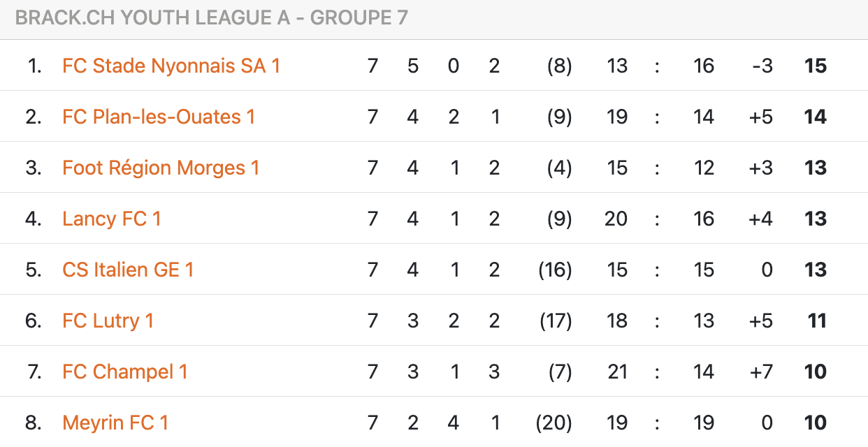Click the FC Plan-les-Ouates 1 link
This screenshot has height=447, width=868.
coord(159,117)
